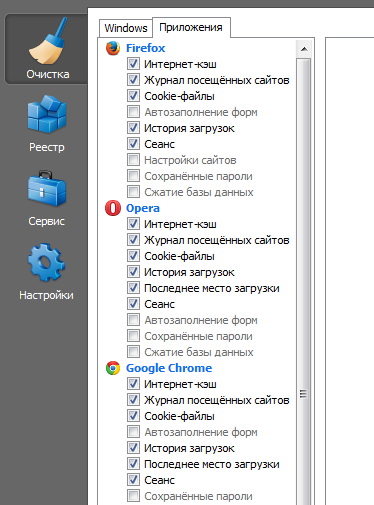Uncheck Firefox Сеанс checkbox

(133, 144)
